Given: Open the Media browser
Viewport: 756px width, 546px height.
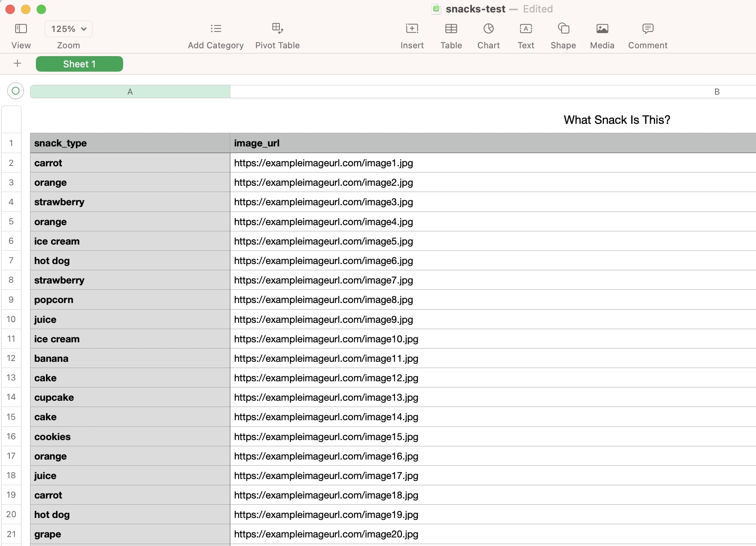Looking at the screenshot, I should [601, 28].
